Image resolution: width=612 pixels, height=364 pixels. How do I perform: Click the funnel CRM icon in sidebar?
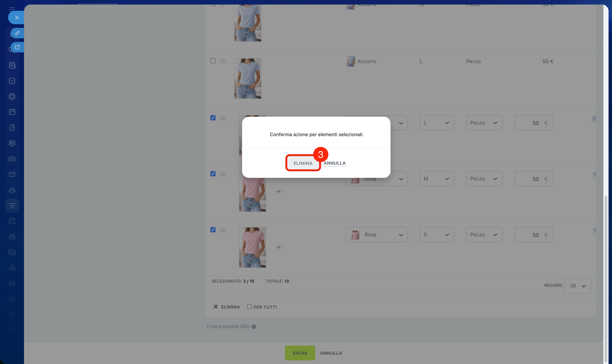12,205
